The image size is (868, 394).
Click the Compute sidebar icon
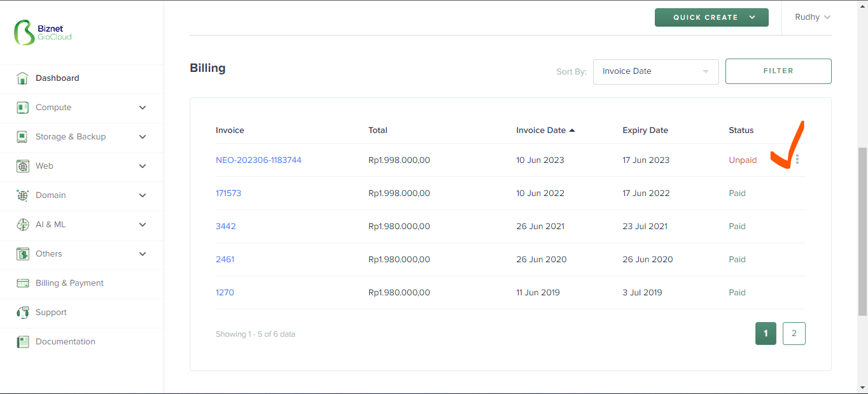(22, 108)
